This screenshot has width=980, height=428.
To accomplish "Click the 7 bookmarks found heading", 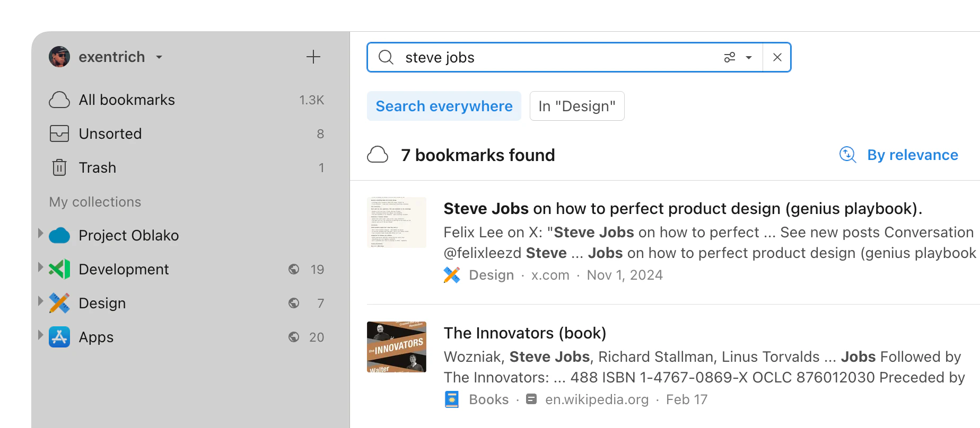I will [x=478, y=155].
